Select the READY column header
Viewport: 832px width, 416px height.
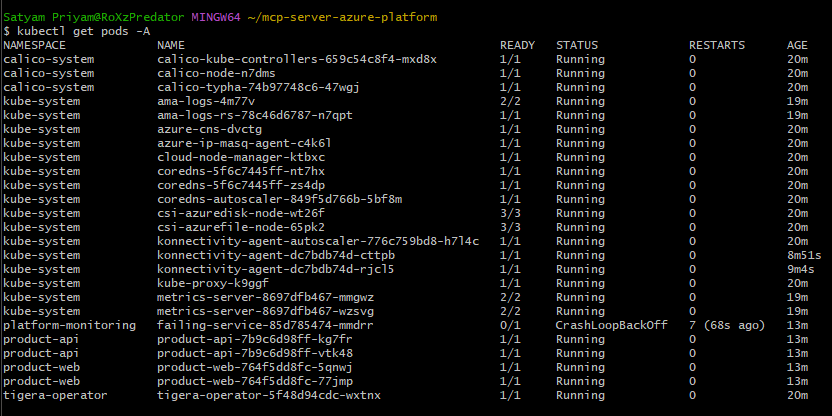pos(517,46)
